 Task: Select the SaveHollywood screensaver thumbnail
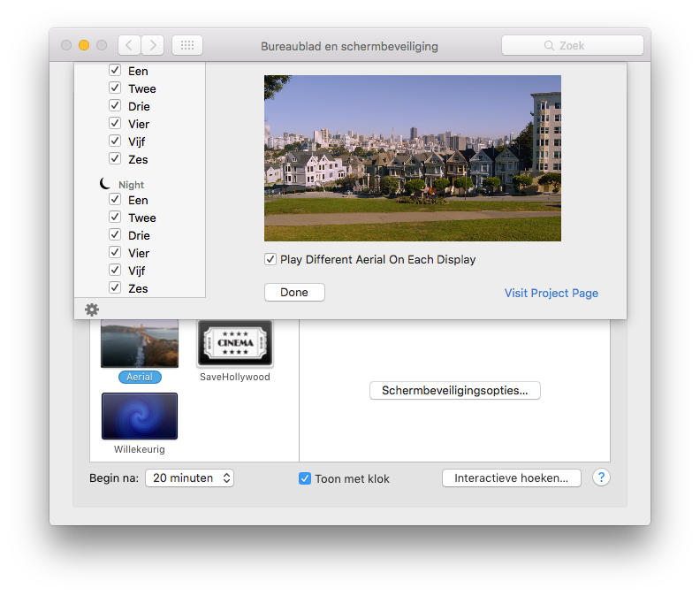(235, 344)
